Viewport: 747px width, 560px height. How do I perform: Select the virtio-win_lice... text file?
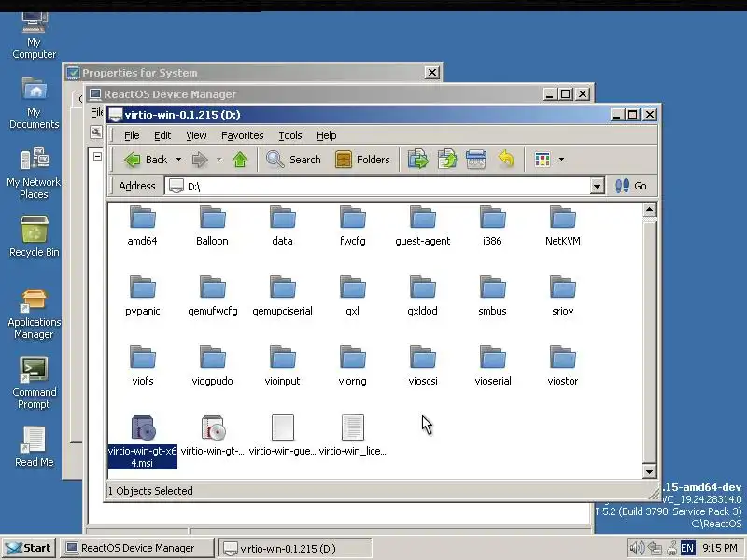click(353, 435)
